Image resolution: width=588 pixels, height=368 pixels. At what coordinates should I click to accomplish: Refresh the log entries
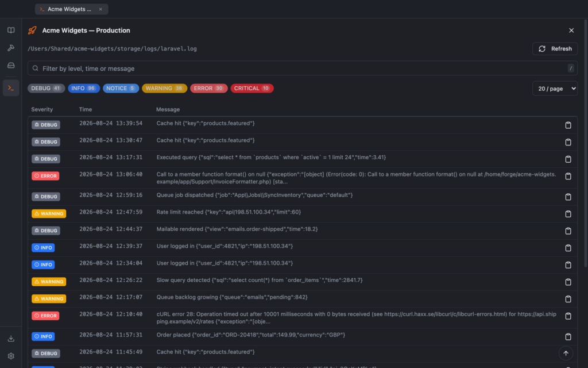point(555,49)
